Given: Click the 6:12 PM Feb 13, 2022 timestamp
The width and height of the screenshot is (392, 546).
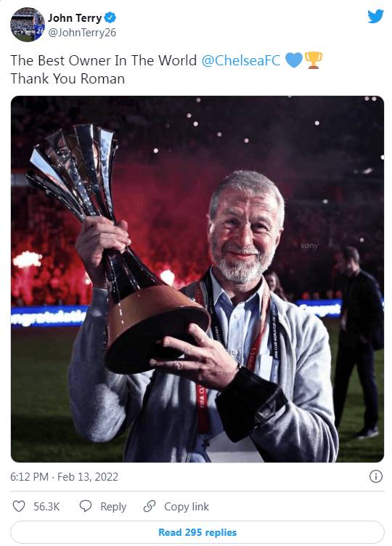Looking at the screenshot, I should tap(64, 477).
